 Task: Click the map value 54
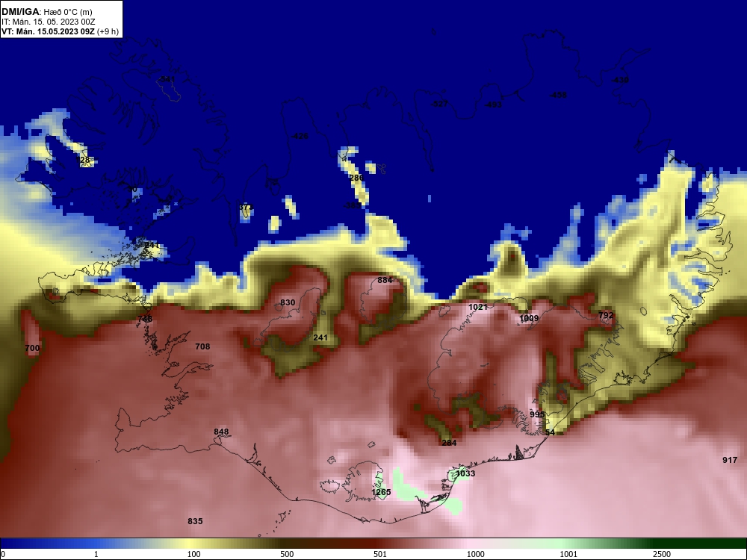pyautogui.click(x=550, y=432)
